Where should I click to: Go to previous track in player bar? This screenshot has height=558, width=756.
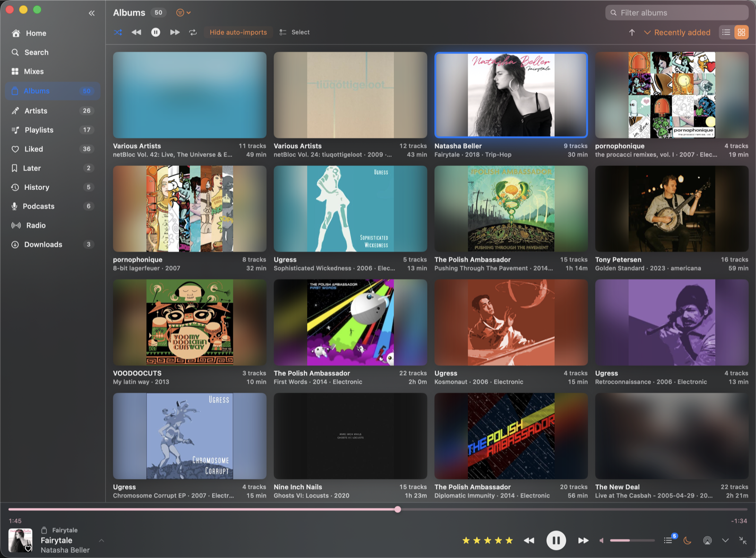point(529,541)
